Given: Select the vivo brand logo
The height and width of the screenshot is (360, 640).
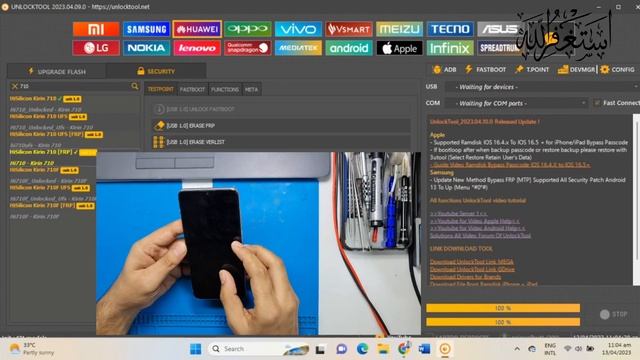Looking at the screenshot, I should click(x=298, y=29).
